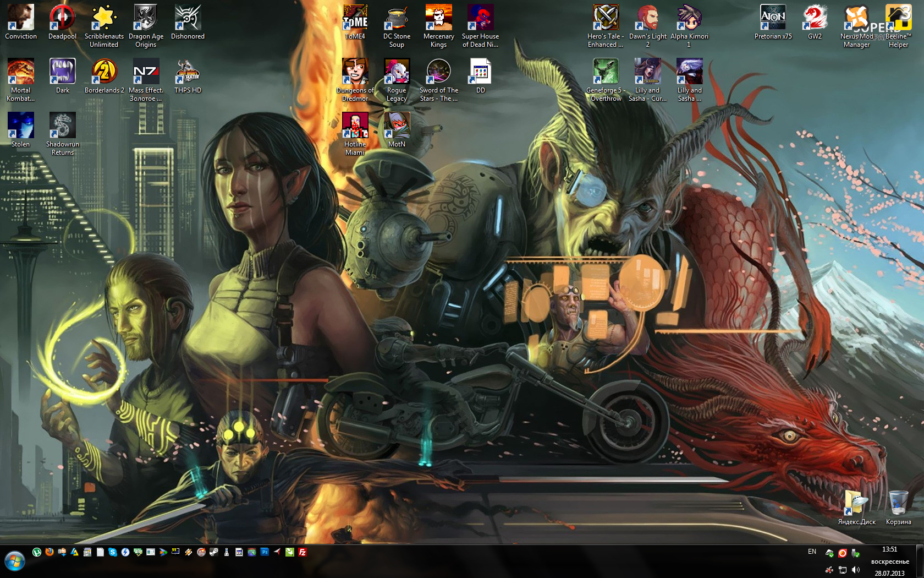Select the Rogue Legacy shortcut
This screenshot has height=578, width=924.
[397, 80]
